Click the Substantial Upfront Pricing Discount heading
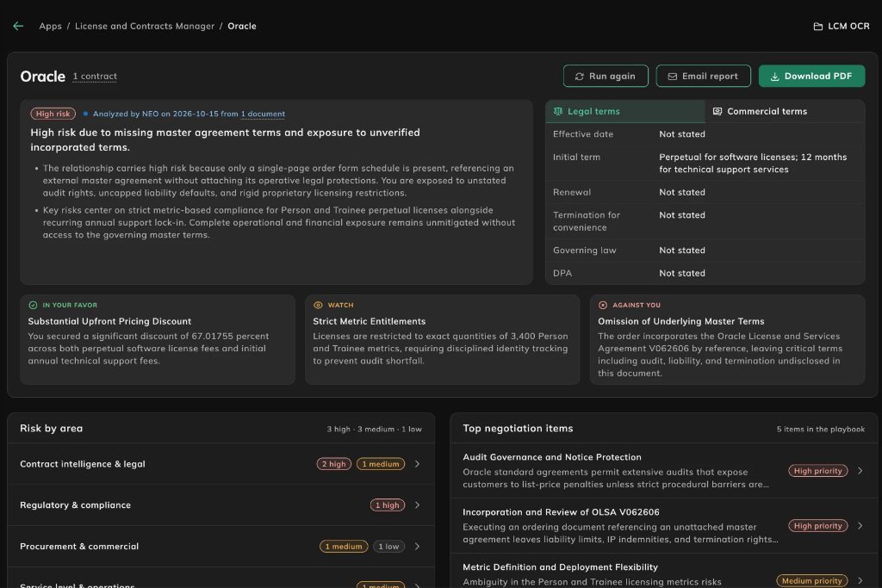The width and height of the screenshot is (882, 588). 109,321
